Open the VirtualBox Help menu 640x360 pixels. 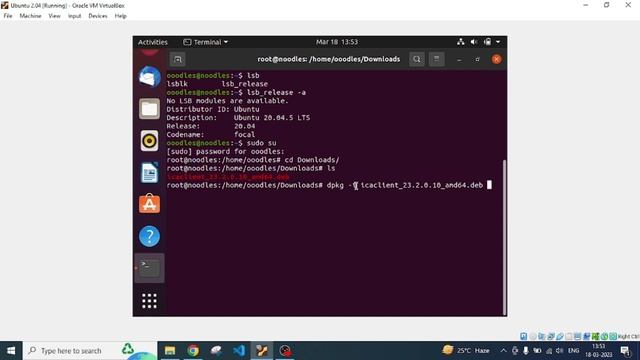click(x=120, y=16)
